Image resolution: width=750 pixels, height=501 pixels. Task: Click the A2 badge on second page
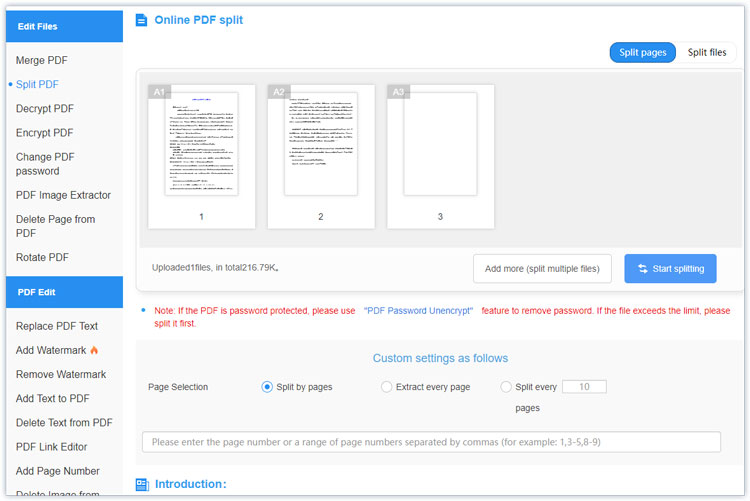tap(278, 92)
